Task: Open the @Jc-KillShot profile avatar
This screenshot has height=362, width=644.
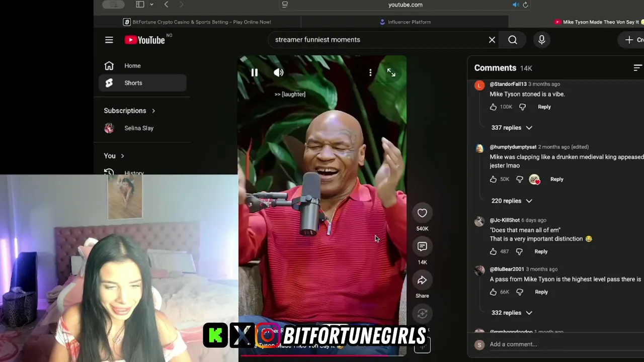Action: (479, 221)
